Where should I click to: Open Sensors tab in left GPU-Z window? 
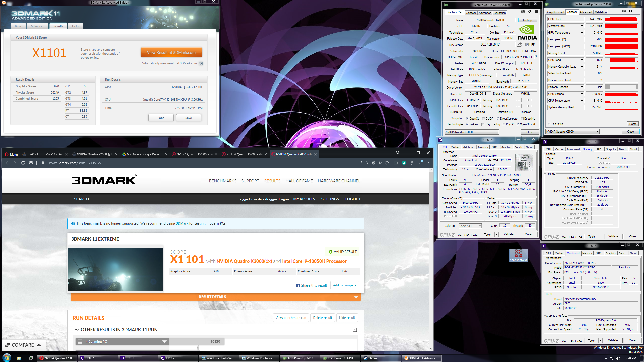coord(471,13)
